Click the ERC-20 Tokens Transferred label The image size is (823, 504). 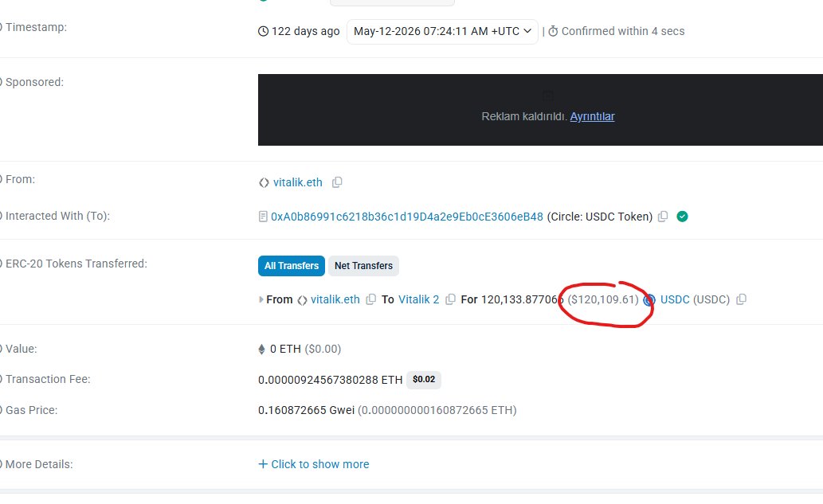tap(76, 264)
